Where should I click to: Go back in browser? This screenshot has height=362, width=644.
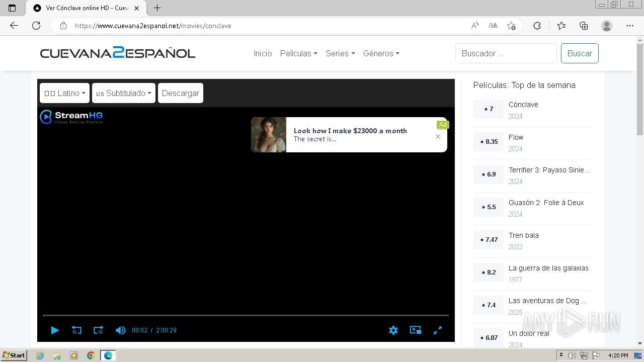(x=14, y=26)
